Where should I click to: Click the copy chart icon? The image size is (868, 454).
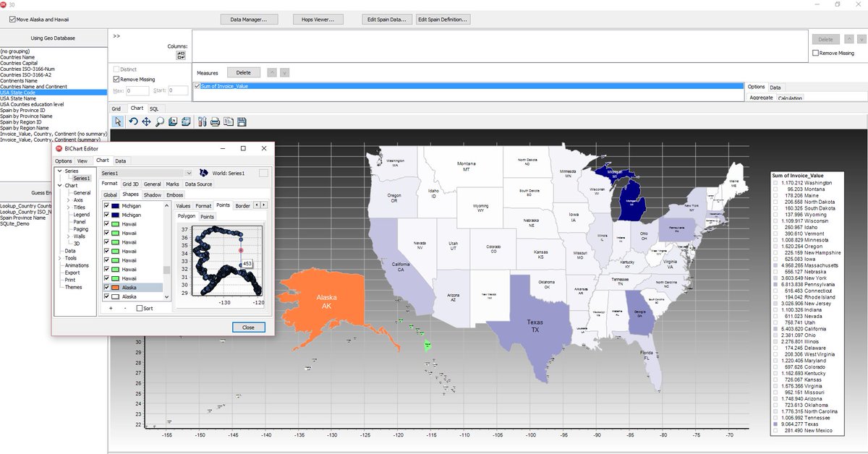(229, 121)
